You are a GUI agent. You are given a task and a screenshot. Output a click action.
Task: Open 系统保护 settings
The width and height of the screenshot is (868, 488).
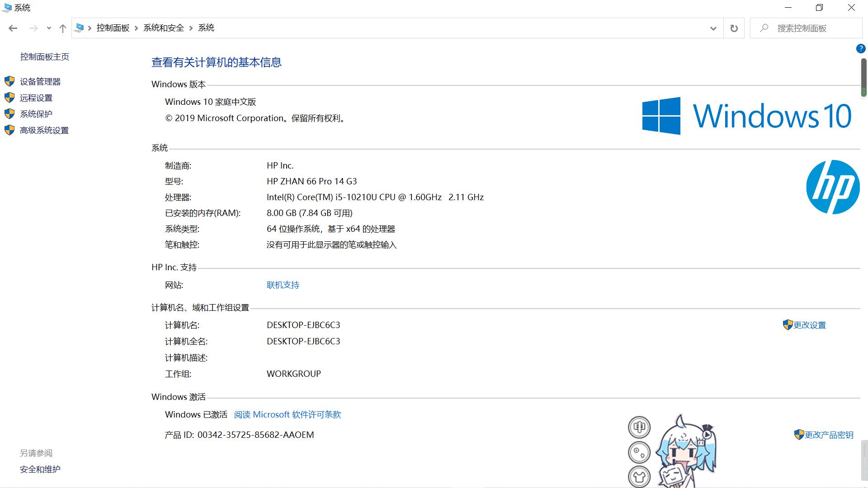35,113
